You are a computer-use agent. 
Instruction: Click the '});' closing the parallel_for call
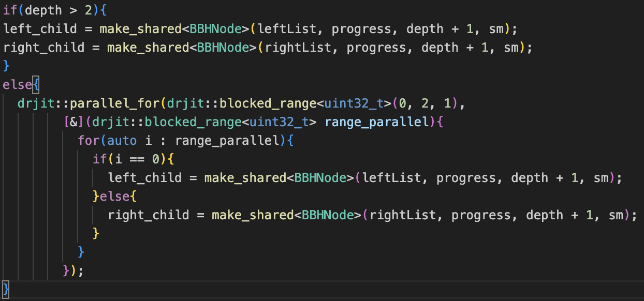pyautogui.click(x=74, y=270)
